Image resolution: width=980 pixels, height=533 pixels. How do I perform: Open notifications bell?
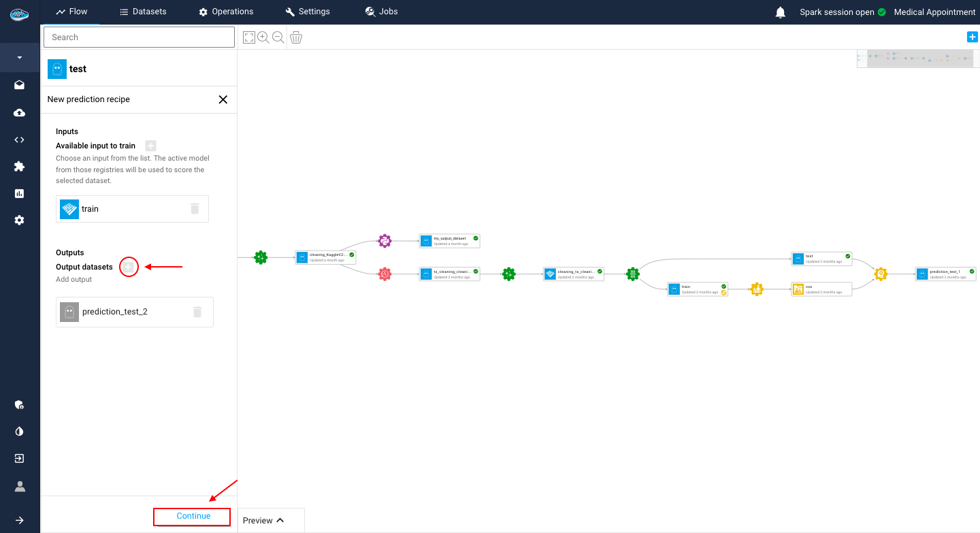click(781, 12)
